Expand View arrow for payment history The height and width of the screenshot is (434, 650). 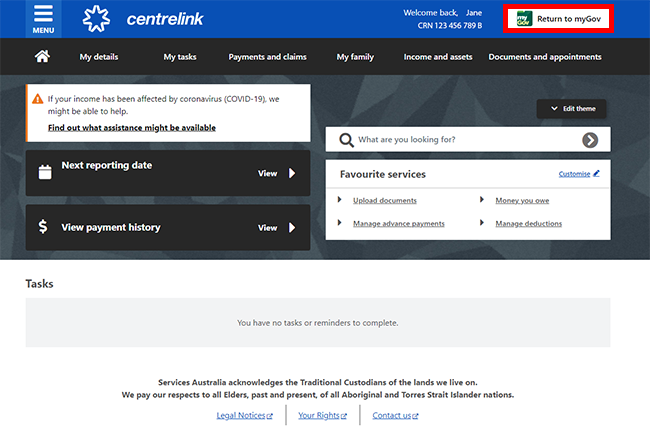click(x=292, y=228)
